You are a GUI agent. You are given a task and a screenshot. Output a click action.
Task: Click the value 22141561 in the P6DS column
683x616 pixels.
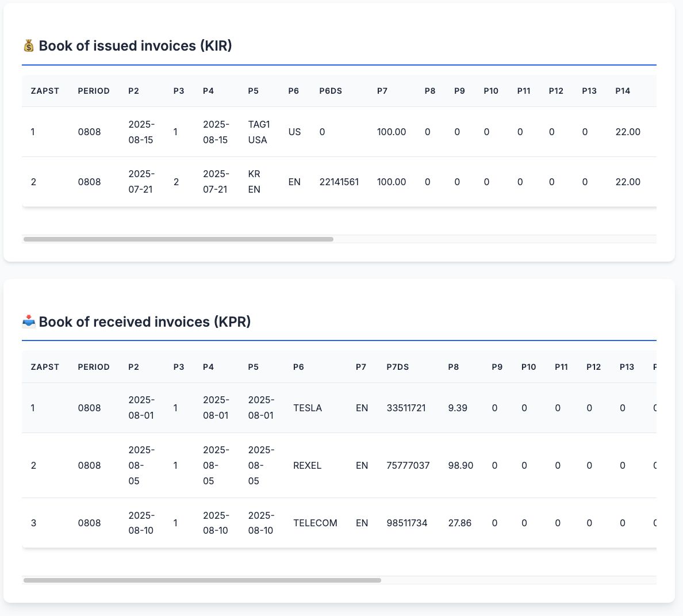coord(339,182)
